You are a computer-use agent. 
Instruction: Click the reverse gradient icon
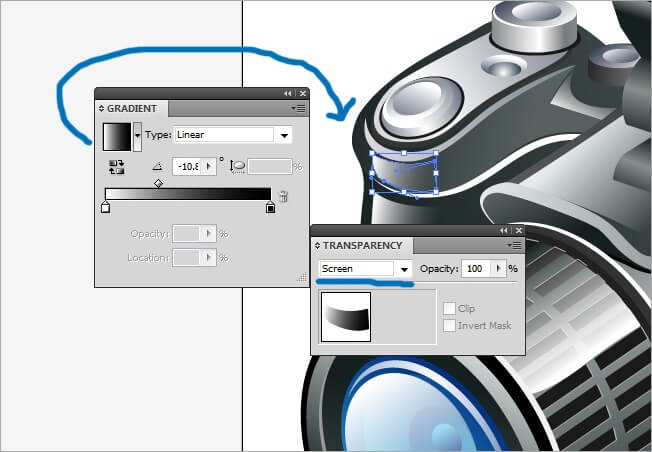click(116, 167)
